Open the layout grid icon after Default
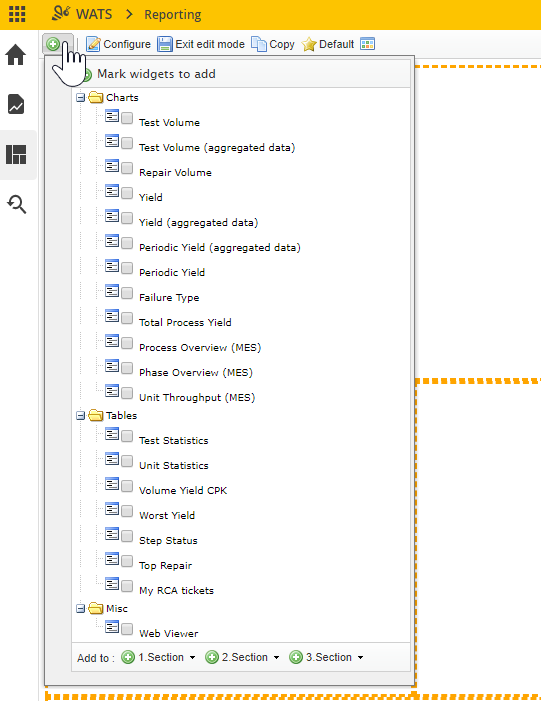541x701 pixels. point(368,44)
